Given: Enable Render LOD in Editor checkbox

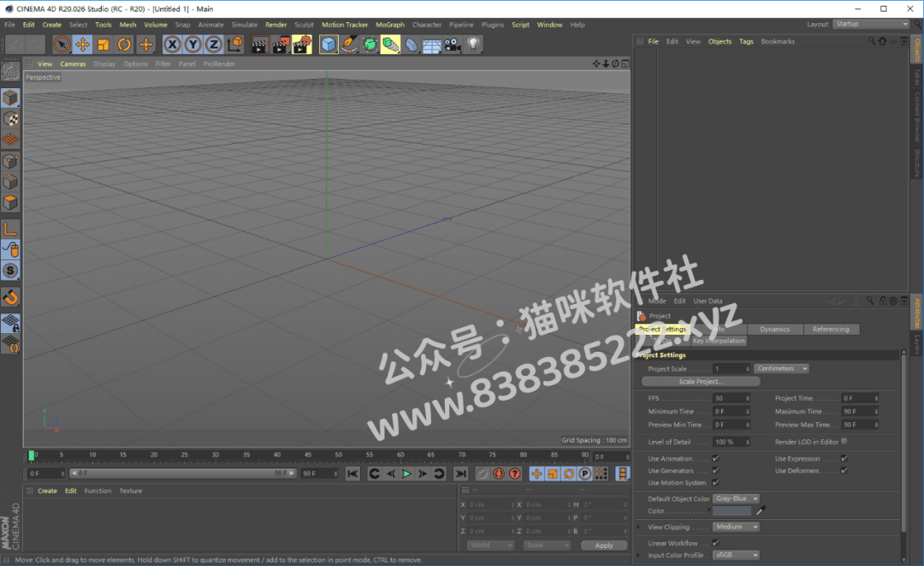Looking at the screenshot, I should [x=844, y=441].
